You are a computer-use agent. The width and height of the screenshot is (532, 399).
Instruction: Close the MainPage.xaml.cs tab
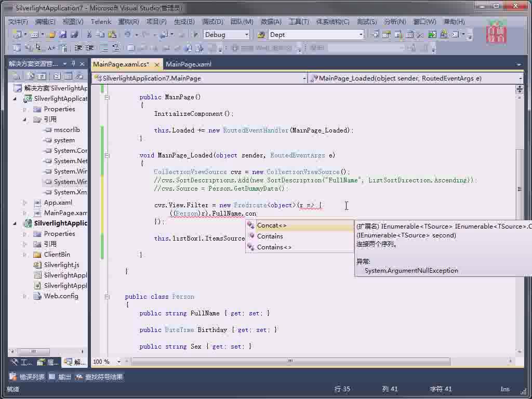tap(156, 64)
